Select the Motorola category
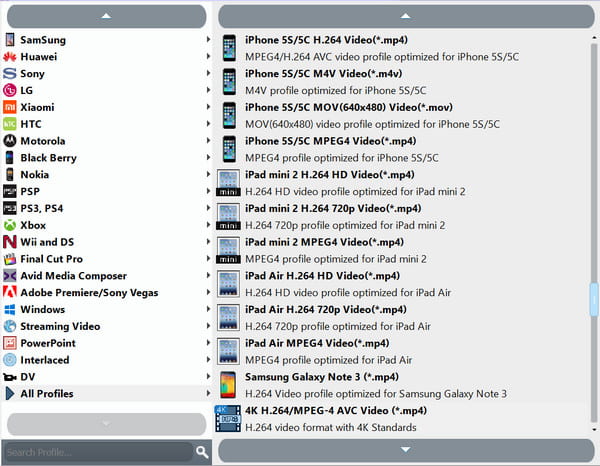The width and height of the screenshot is (600, 466). pos(107,141)
